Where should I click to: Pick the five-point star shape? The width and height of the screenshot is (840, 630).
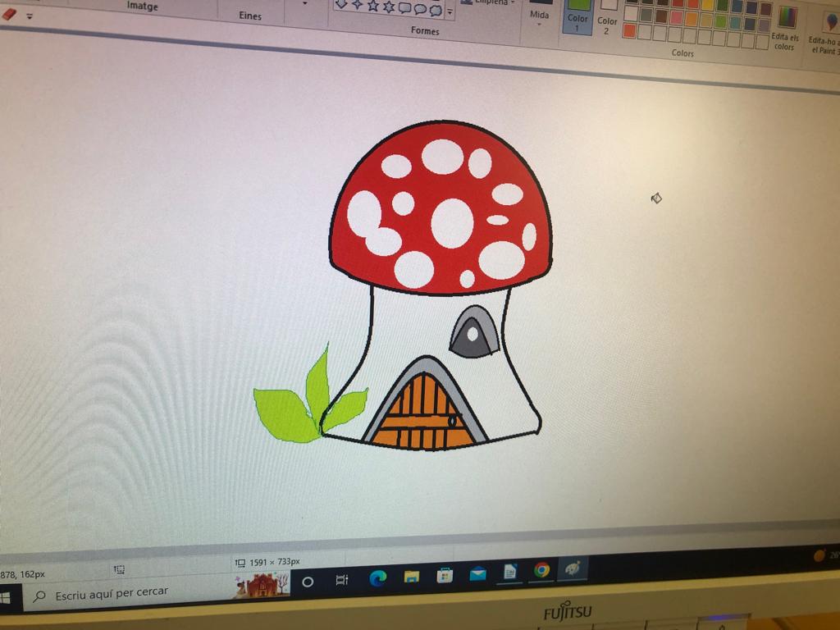[x=374, y=7]
